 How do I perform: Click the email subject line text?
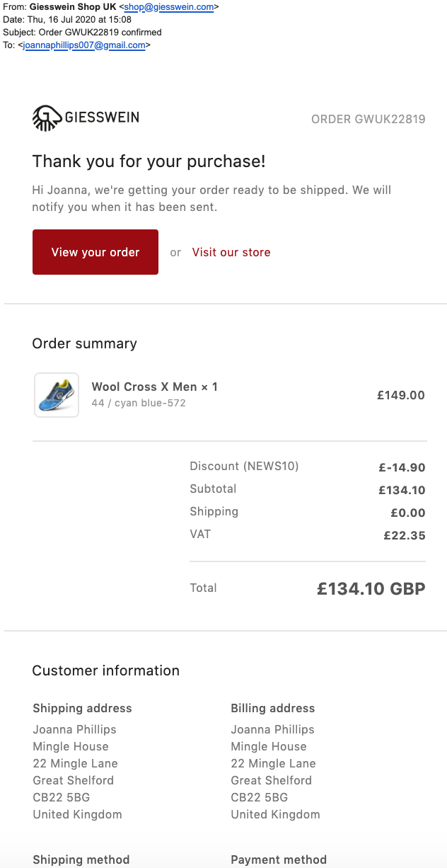(x=82, y=33)
